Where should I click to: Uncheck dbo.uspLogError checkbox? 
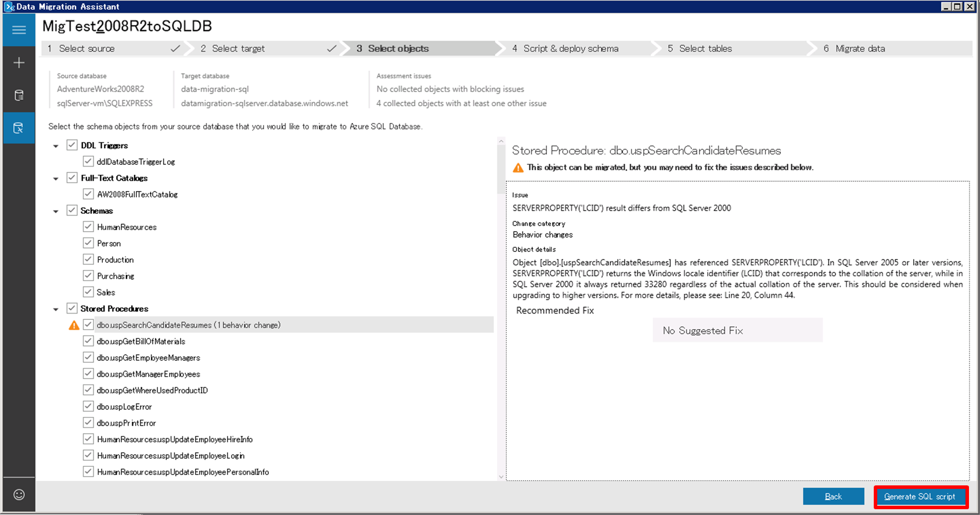(88, 406)
